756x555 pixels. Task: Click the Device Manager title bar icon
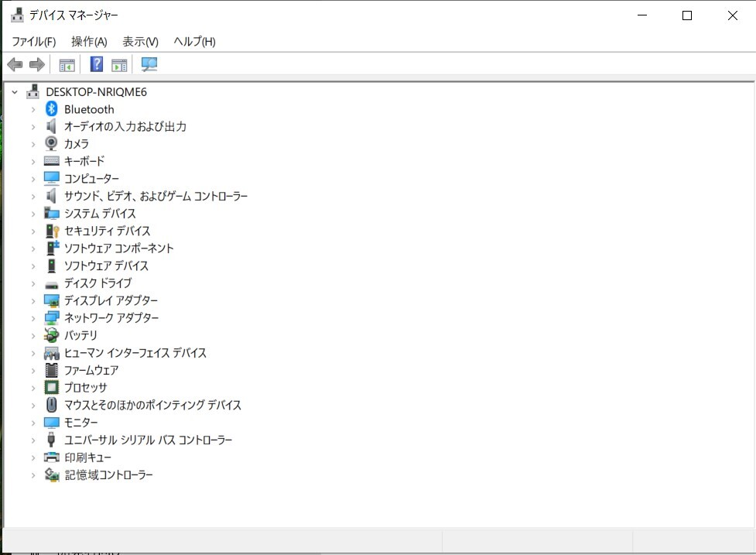[17, 15]
